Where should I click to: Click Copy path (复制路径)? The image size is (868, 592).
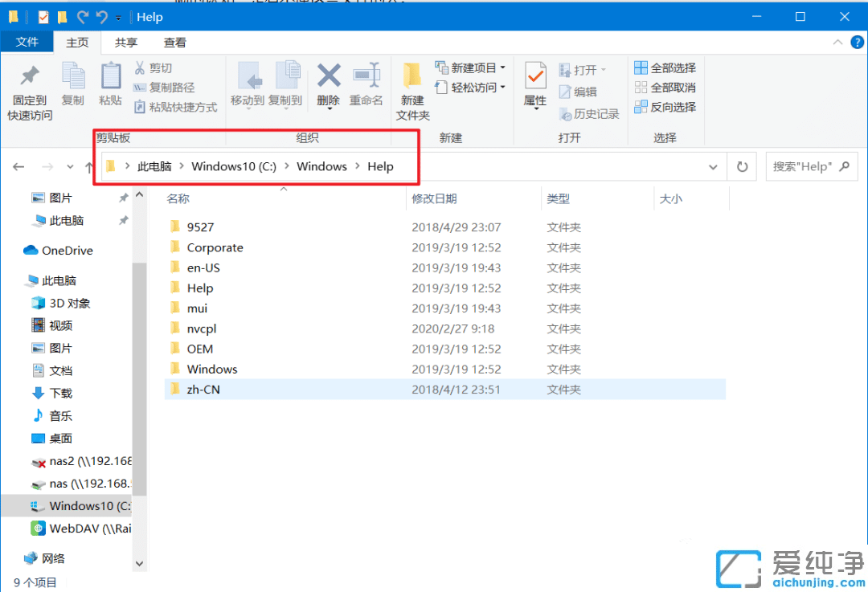click(x=164, y=88)
